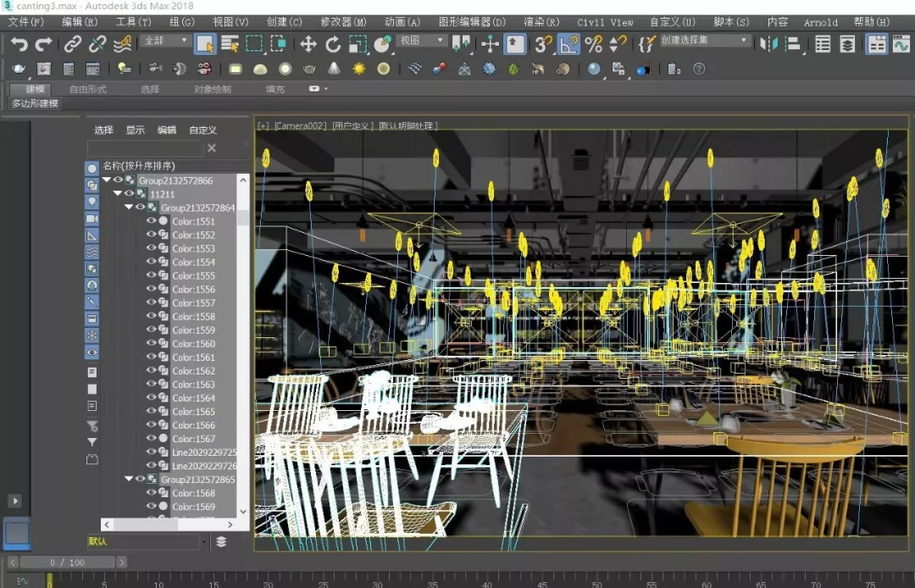Click the 显示 menu in Scene Explorer

pyautogui.click(x=136, y=130)
